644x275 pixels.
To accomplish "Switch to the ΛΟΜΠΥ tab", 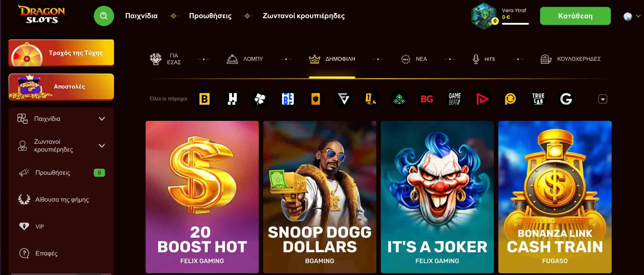I will tap(245, 59).
